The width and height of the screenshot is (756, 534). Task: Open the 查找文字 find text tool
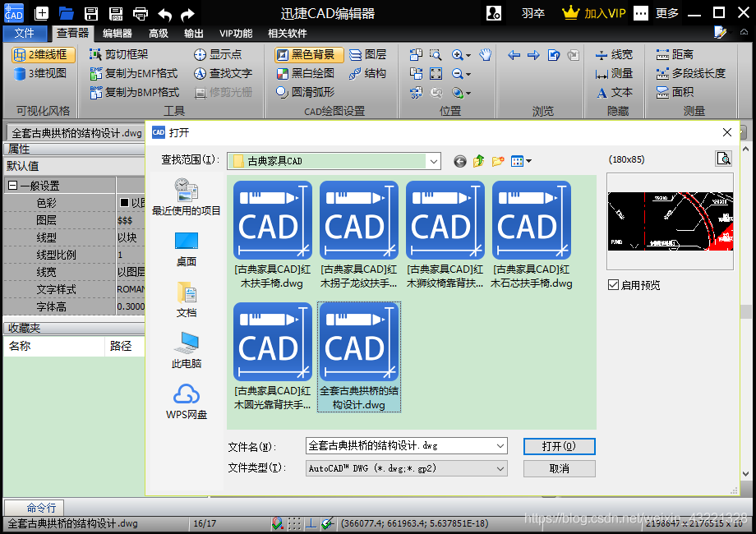(x=223, y=73)
